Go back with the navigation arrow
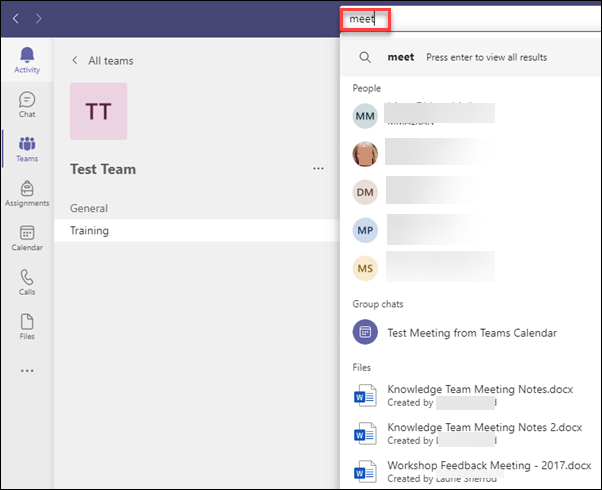 pos(16,18)
